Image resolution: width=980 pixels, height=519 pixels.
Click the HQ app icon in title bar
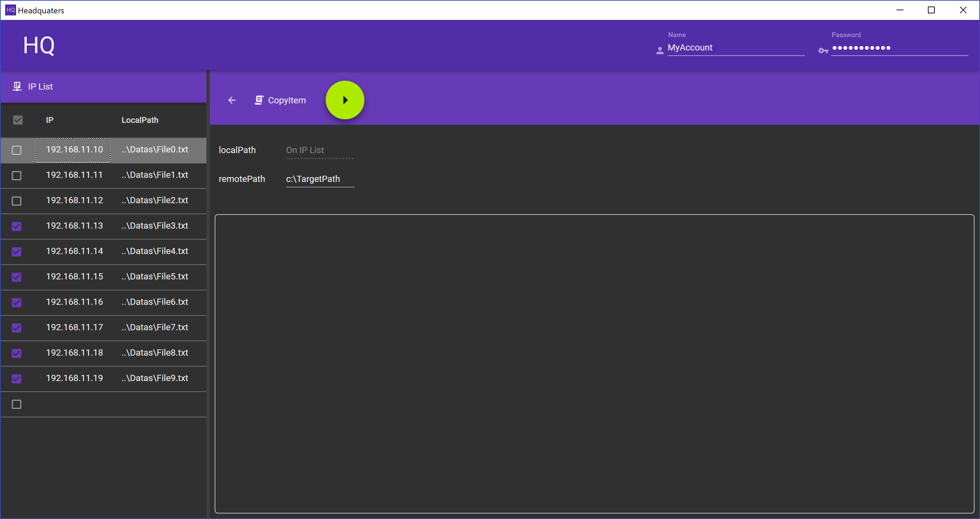pos(10,10)
